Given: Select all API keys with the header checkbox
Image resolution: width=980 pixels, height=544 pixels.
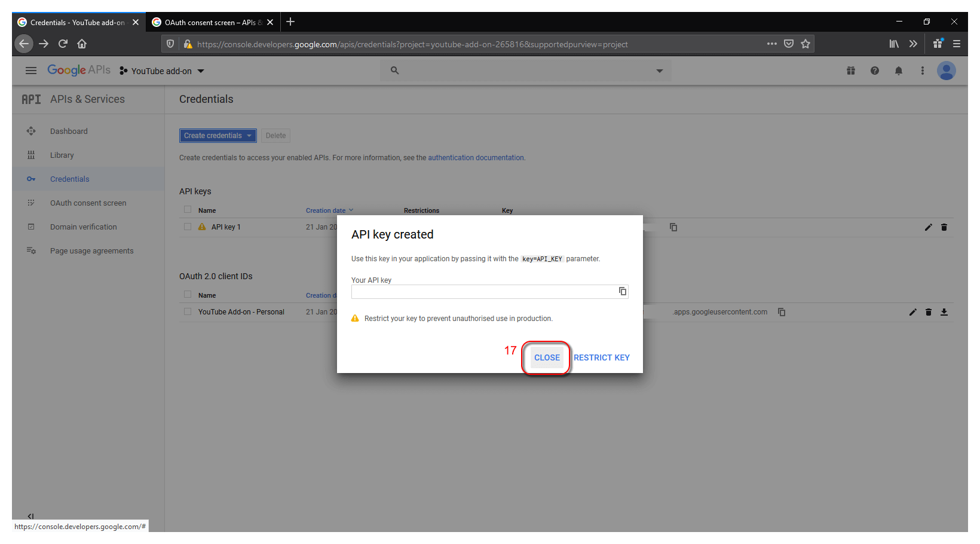Looking at the screenshot, I should click(188, 210).
